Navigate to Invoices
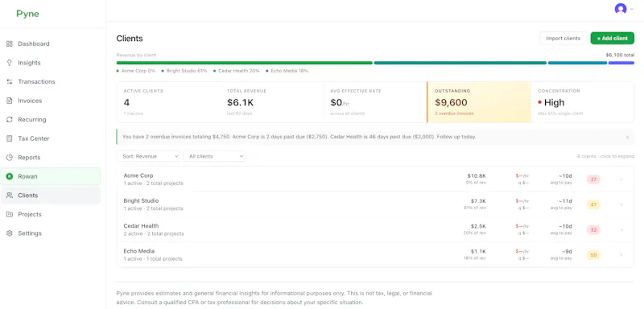The width and height of the screenshot is (644, 309). click(51, 101)
